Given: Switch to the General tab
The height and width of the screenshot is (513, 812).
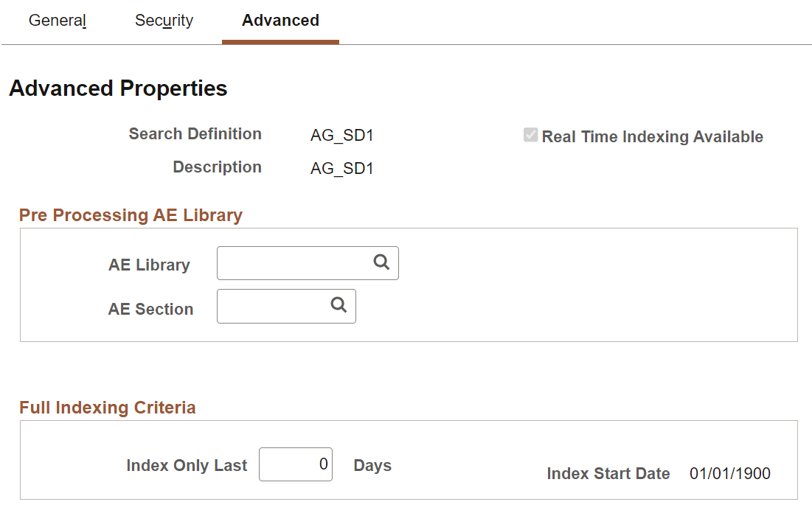Looking at the screenshot, I should (56, 21).
